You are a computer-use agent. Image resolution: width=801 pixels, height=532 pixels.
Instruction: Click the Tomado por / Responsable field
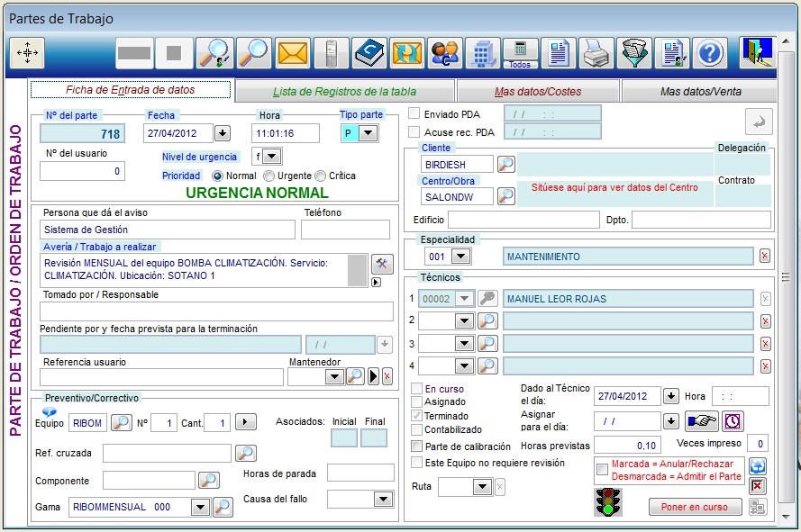216,311
